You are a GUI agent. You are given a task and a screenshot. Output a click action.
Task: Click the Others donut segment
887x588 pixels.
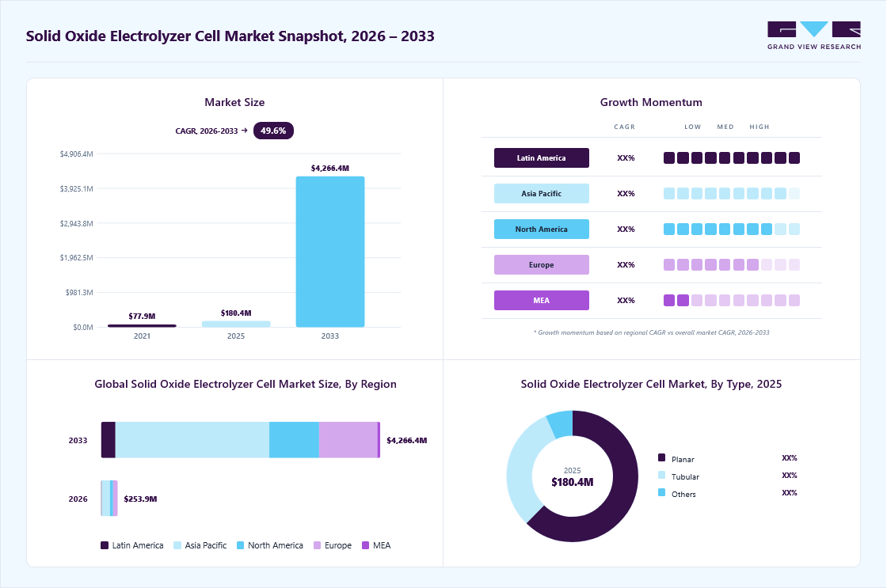562,424
